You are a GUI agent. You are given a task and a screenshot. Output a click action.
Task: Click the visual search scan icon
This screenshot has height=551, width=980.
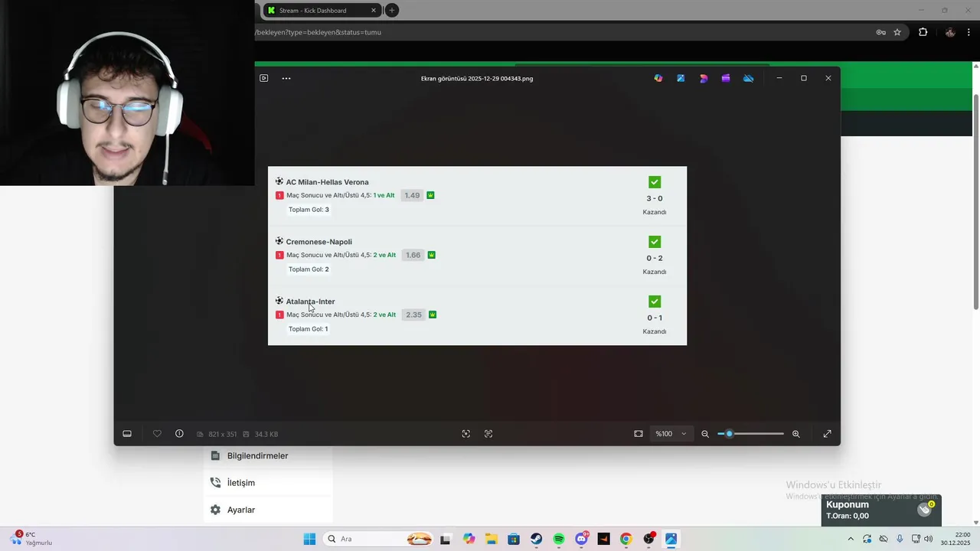tap(466, 434)
